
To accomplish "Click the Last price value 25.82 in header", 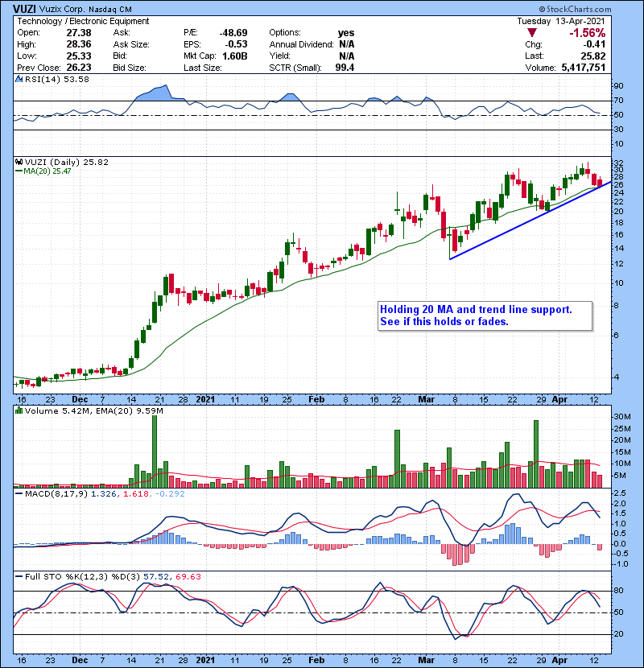I will point(593,56).
